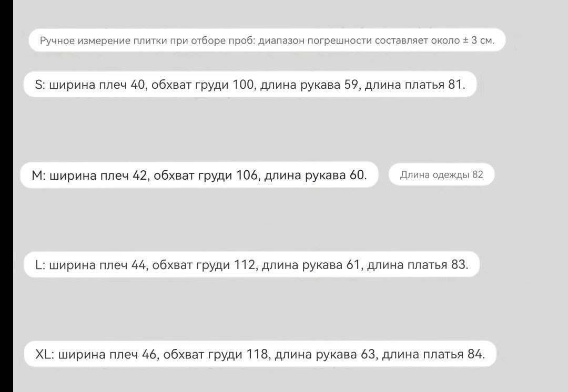
Task: Select the measurement error note bubble
Action: (267, 40)
